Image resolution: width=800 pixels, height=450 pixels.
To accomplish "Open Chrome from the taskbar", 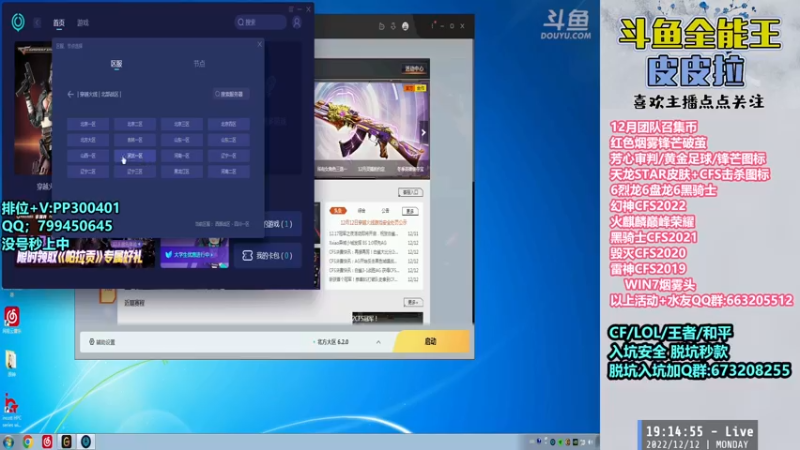I will [x=28, y=442].
